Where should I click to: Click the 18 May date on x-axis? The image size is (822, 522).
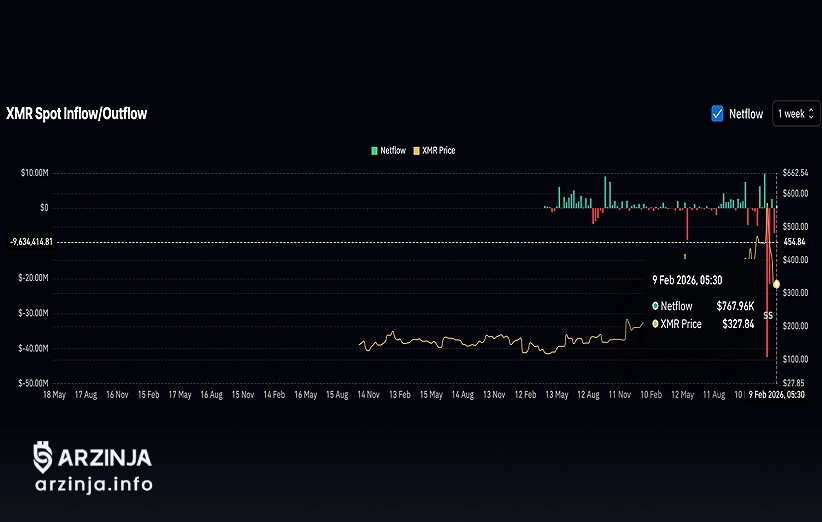click(x=53, y=395)
